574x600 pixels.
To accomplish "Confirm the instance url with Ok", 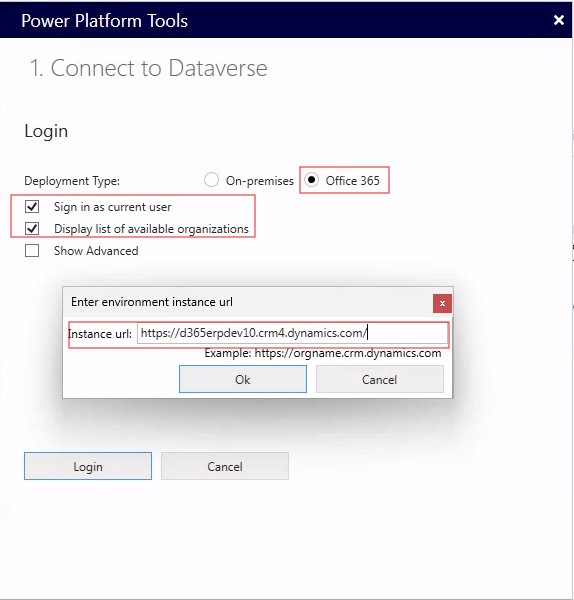I will point(243,379).
